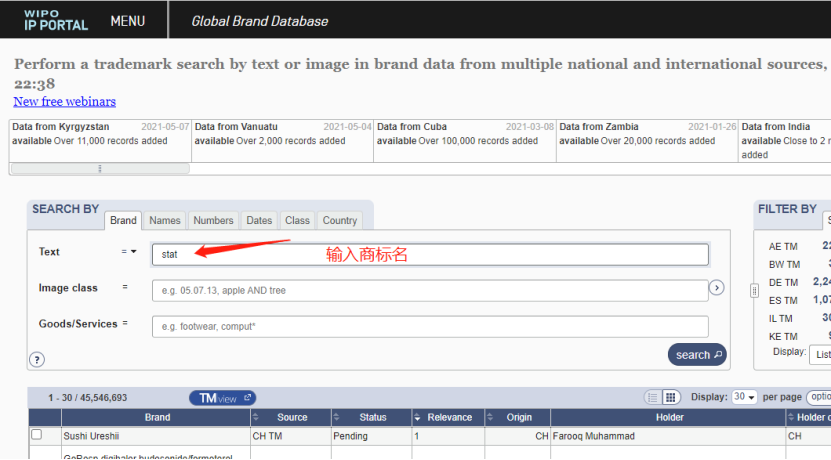Open the search help question mark icon
This screenshot has height=460, width=831.
37,360
